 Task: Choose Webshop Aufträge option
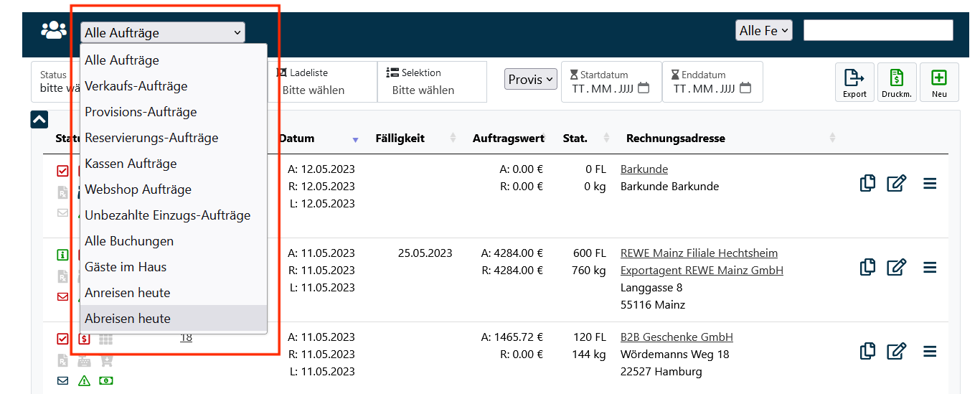(x=138, y=189)
